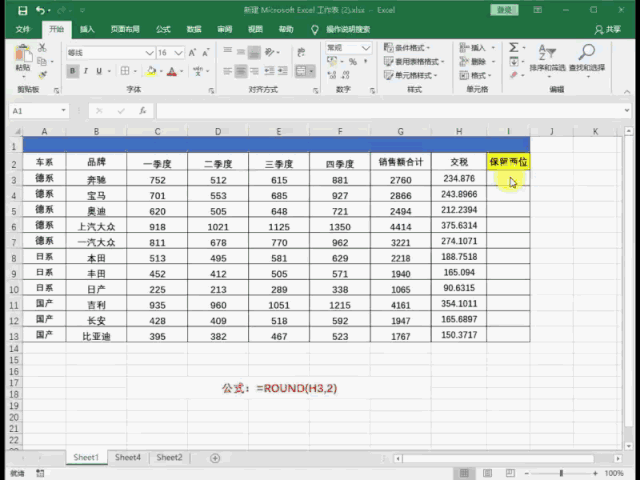Screen dimensions: 640x480
Task: Click decrease decimal icon
Action: (345, 75)
